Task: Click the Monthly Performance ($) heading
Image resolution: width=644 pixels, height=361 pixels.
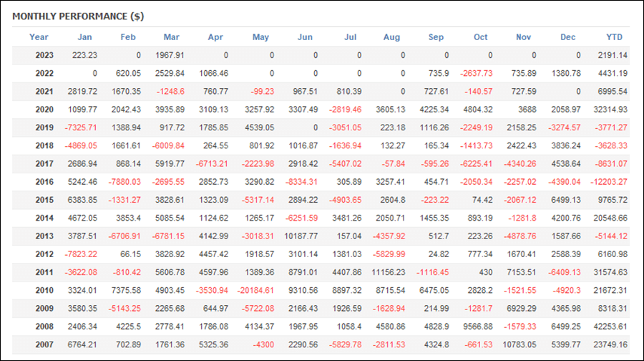Action: click(x=78, y=16)
